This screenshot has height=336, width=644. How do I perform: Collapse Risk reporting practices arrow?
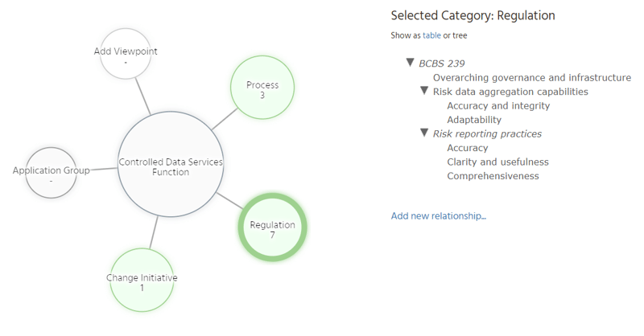tap(424, 133)
